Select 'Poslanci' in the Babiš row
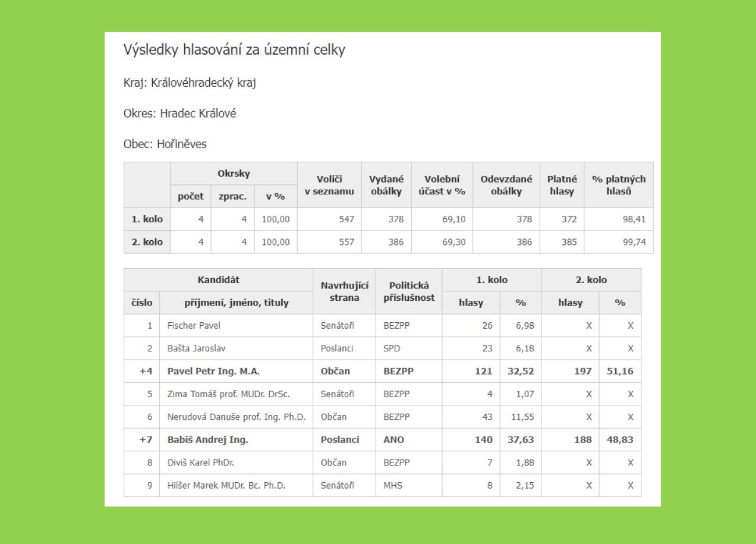 point(340,440)
